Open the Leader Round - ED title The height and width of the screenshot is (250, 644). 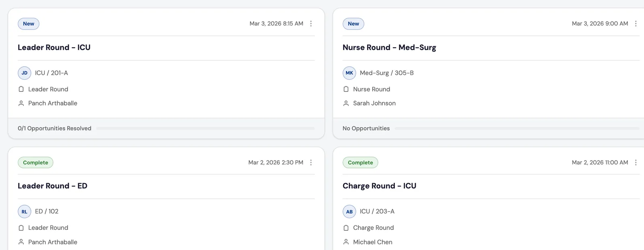tap(52, 186)
